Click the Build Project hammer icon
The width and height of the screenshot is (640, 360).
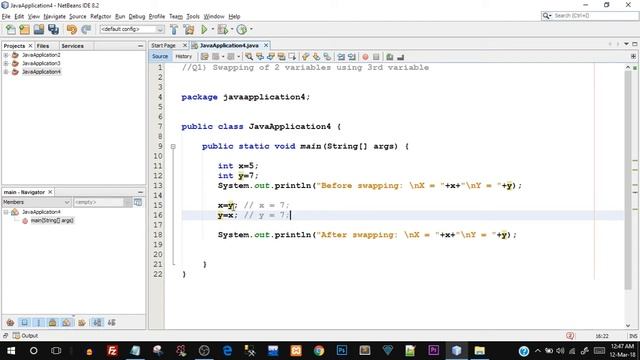[174, 29]
